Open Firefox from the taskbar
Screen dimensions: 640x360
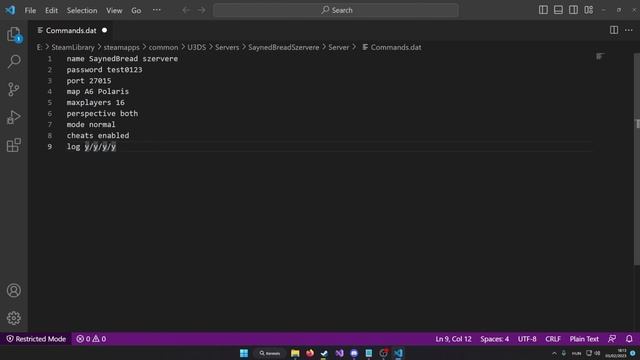click(x=310, y=353)
